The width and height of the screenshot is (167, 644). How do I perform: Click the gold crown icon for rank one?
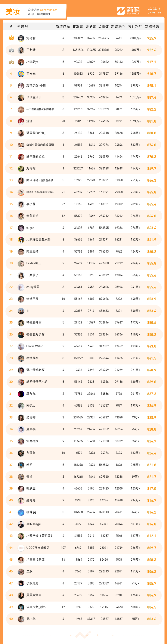point(11,38)
